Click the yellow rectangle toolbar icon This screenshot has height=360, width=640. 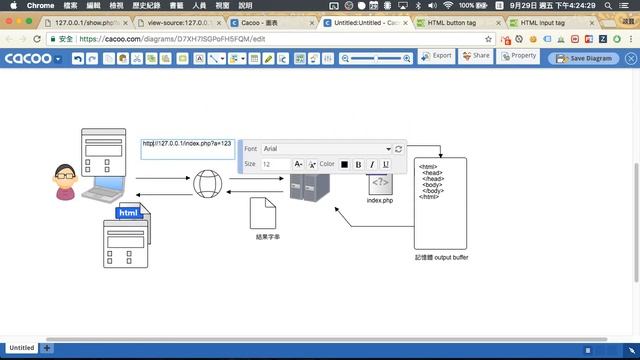click(x=182, y=59)
